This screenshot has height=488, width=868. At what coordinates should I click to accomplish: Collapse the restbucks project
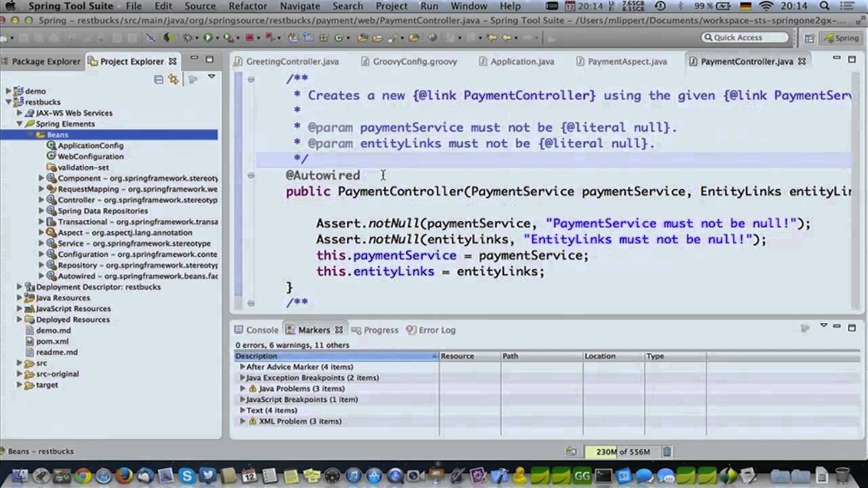[8, 102]
